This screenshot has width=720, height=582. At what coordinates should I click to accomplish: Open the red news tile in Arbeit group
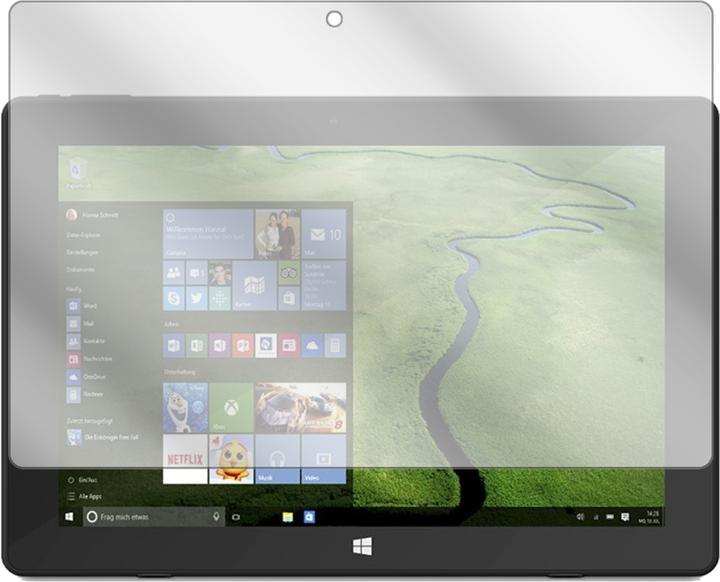289,345
